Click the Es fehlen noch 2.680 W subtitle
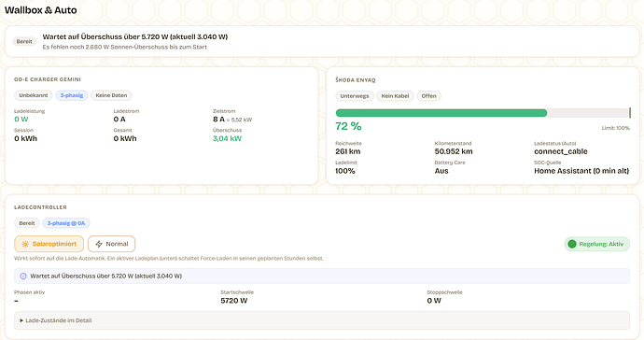 (x=124, y=47)
